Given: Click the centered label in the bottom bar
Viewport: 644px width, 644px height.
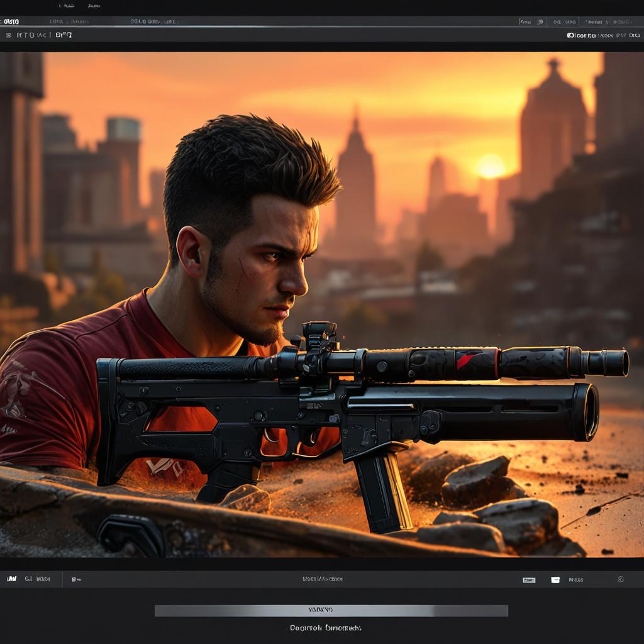Looking at the screenshot, I should pos(323,579).
